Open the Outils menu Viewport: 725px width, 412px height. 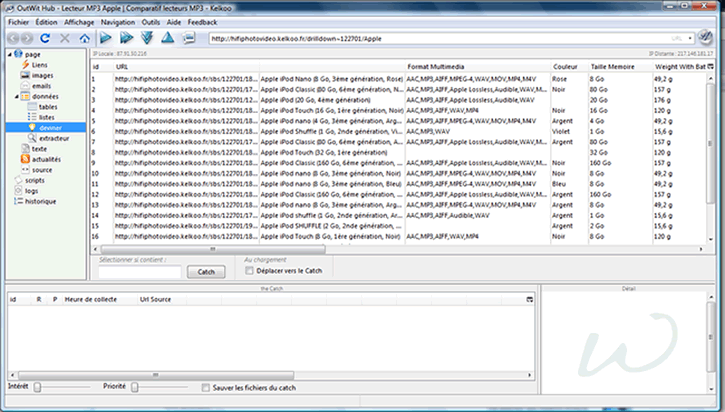pos(150,22)
